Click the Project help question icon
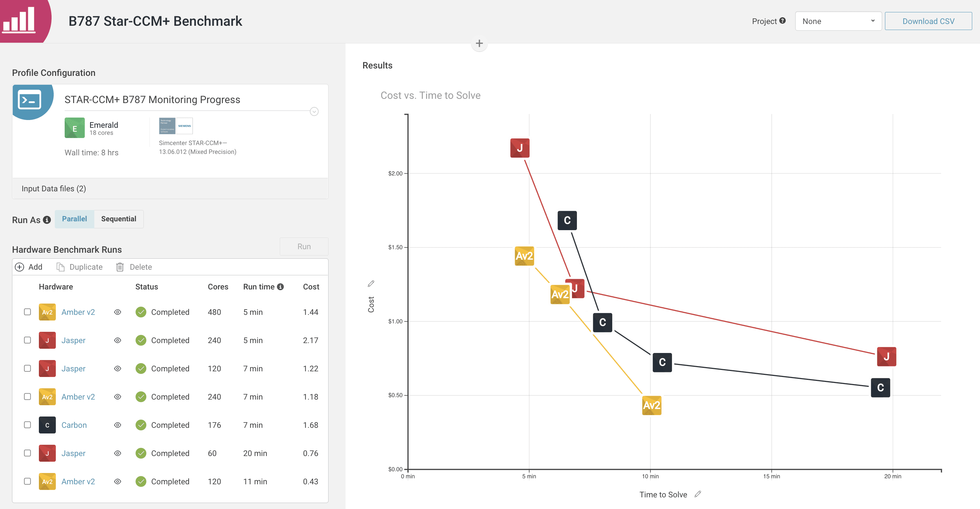The width and height of the screenshot is (980, 509). [782, 21]
